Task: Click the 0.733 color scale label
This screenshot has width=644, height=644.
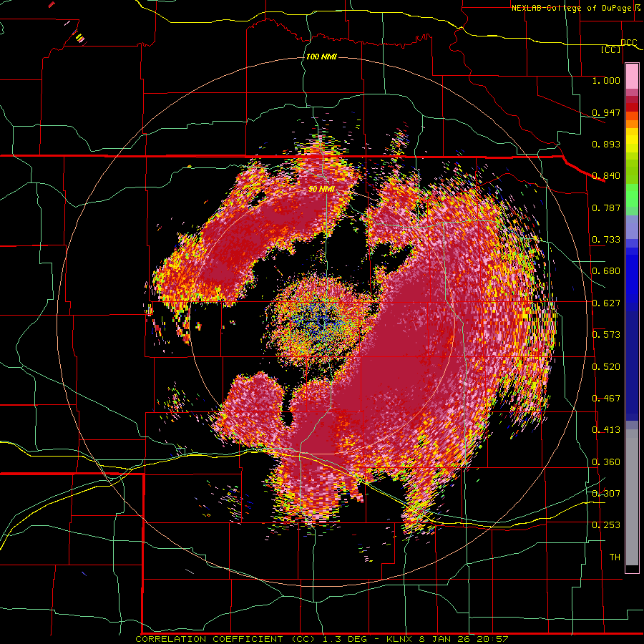Action: pos(606,240)
